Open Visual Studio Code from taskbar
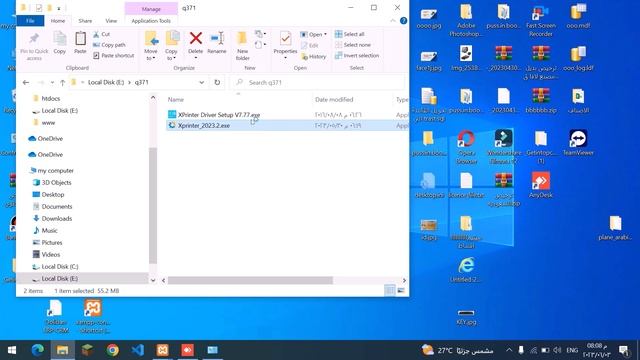 click(138, 350)
